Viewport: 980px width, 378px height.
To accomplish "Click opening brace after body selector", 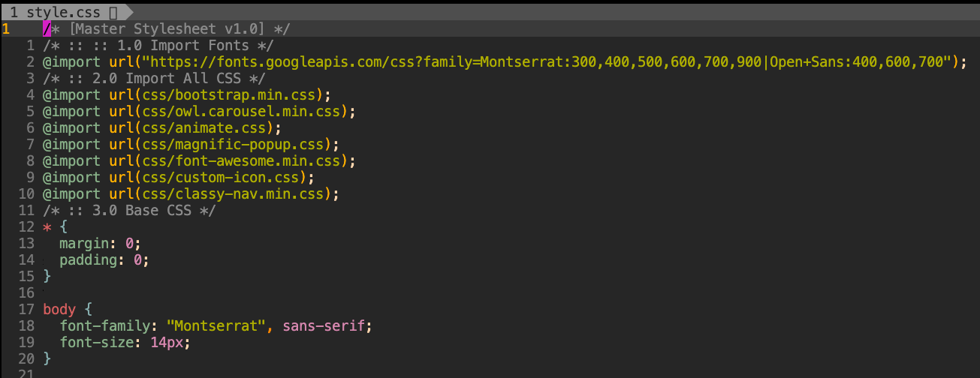I will tap(88, 309).
